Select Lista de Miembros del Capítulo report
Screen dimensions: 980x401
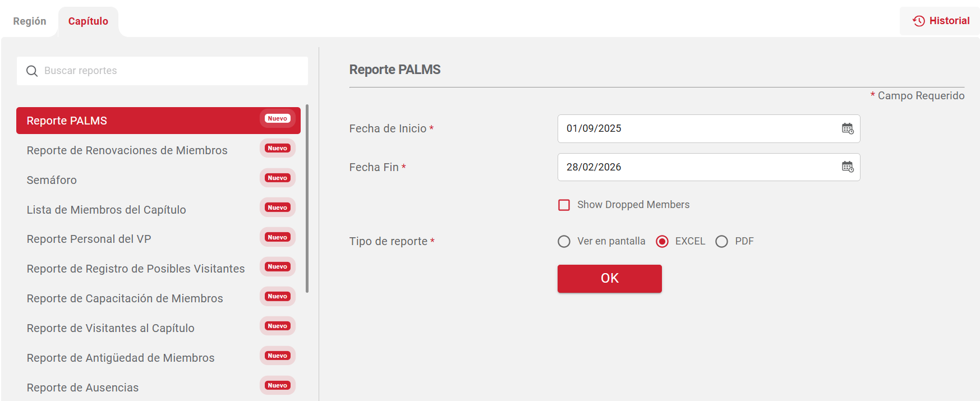107,210
